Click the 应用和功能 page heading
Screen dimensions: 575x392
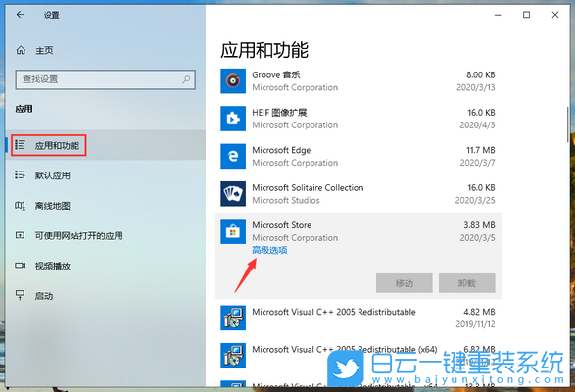point(264,50)
